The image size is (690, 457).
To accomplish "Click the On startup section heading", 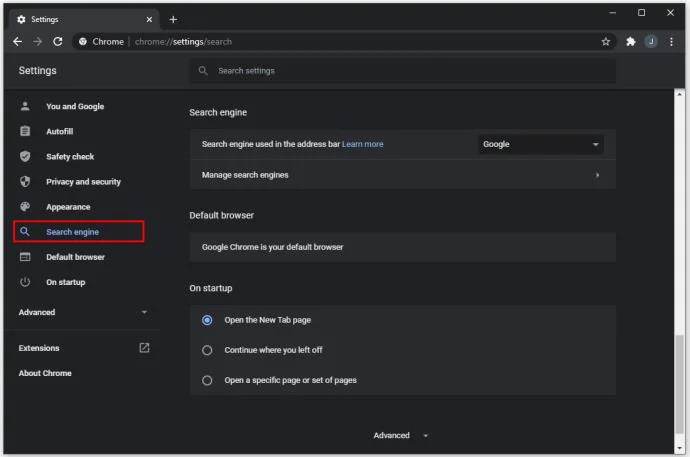I will [x=211, y=288].
